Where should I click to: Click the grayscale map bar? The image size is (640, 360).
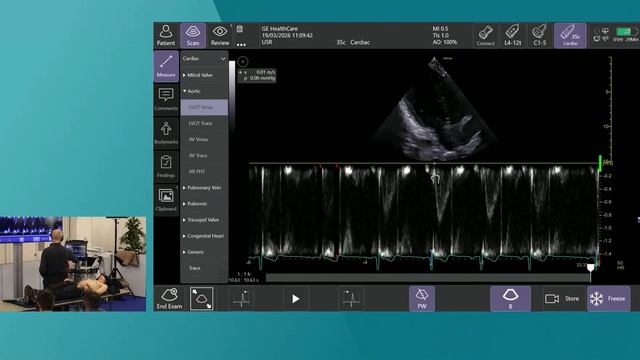click(x=232, y=96)
